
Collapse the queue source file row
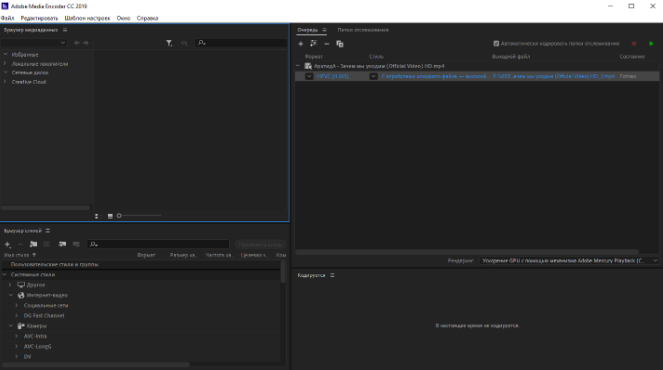[x=298, y=66]
